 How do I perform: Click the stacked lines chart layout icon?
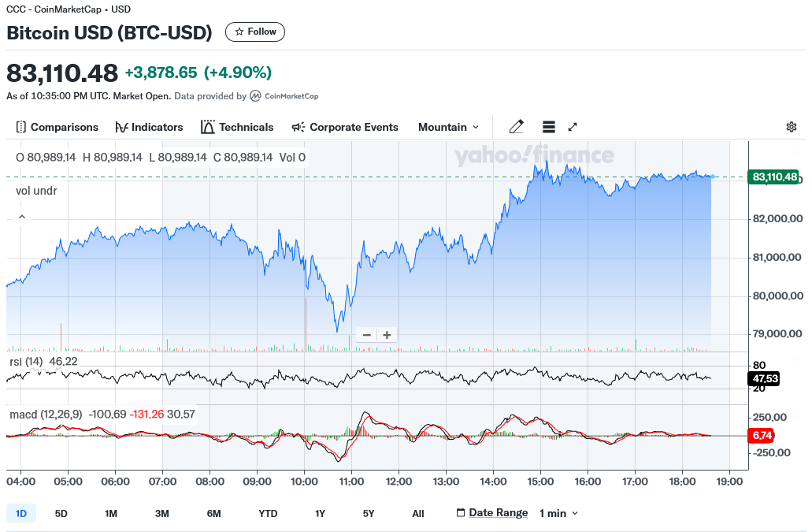549,127
